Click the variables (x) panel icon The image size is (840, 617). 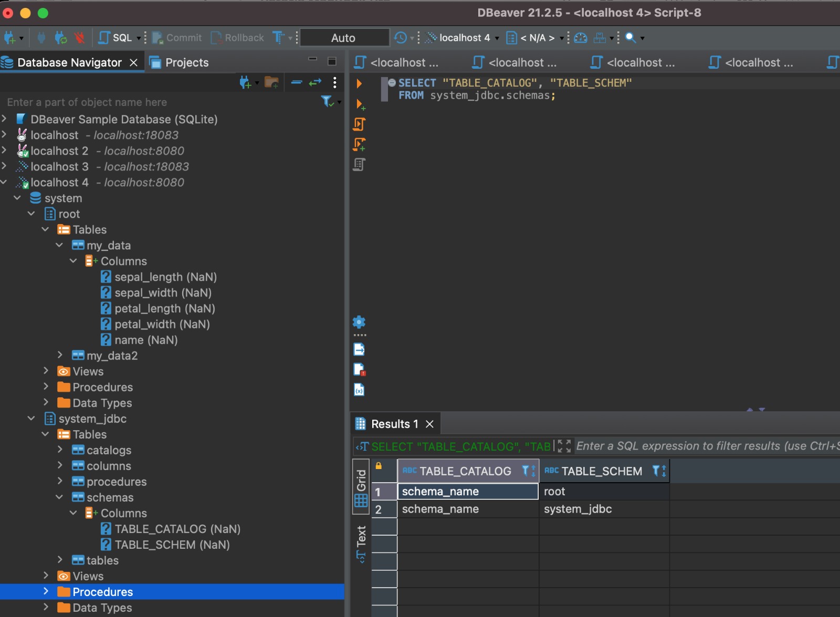point(359,390)
